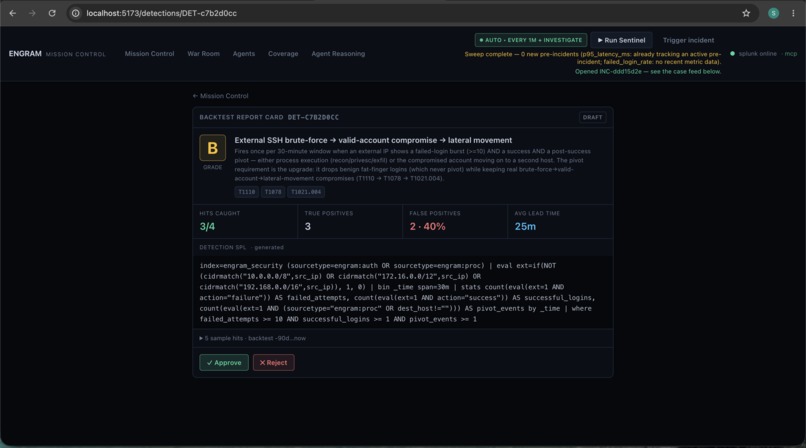Click the False Positives 2 · 40% value
This screenshot has width=806, height=448.
pyautogui.click(x=428, y=227)
